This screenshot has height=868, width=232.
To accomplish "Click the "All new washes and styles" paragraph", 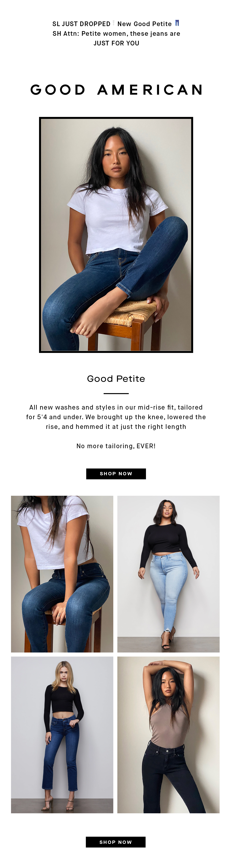I will point(116,417).
